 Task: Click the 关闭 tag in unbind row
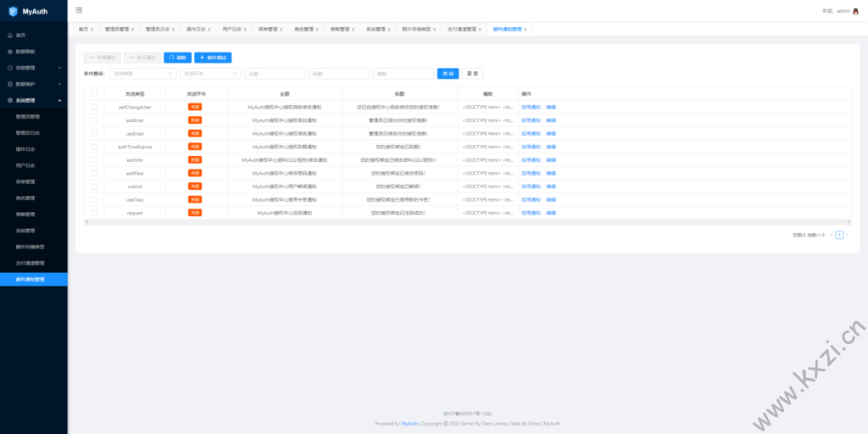(x=195, y=186)
